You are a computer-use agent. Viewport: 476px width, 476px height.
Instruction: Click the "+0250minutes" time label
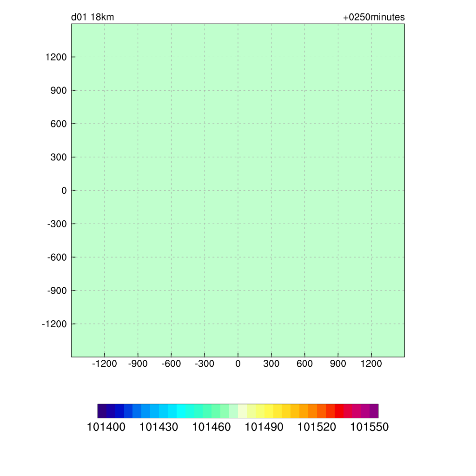click(374, 18)
